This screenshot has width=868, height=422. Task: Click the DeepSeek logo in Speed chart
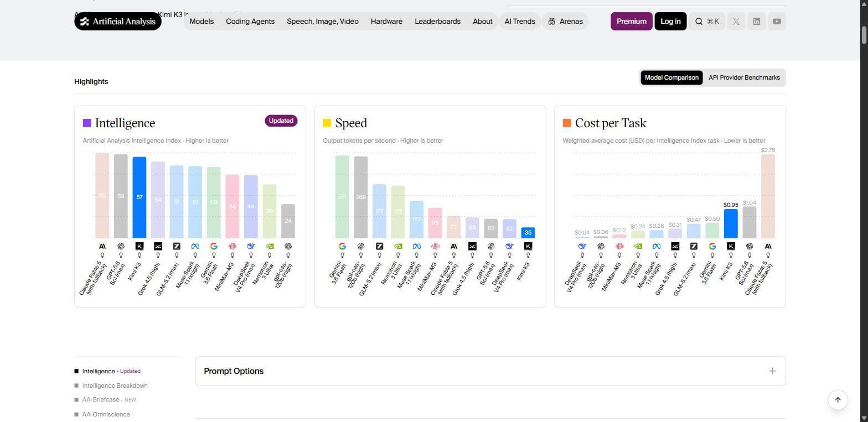tap(509, 246)
